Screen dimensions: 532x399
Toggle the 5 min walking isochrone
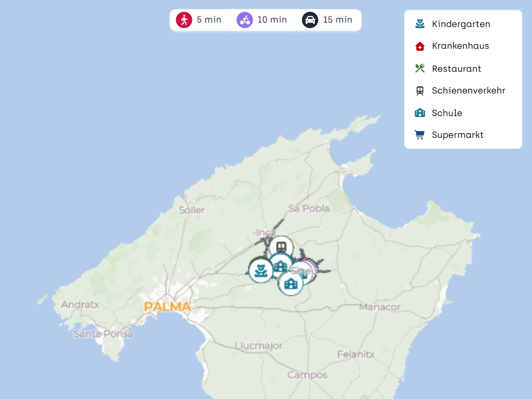pyautogui.click(x=199, y=20)
